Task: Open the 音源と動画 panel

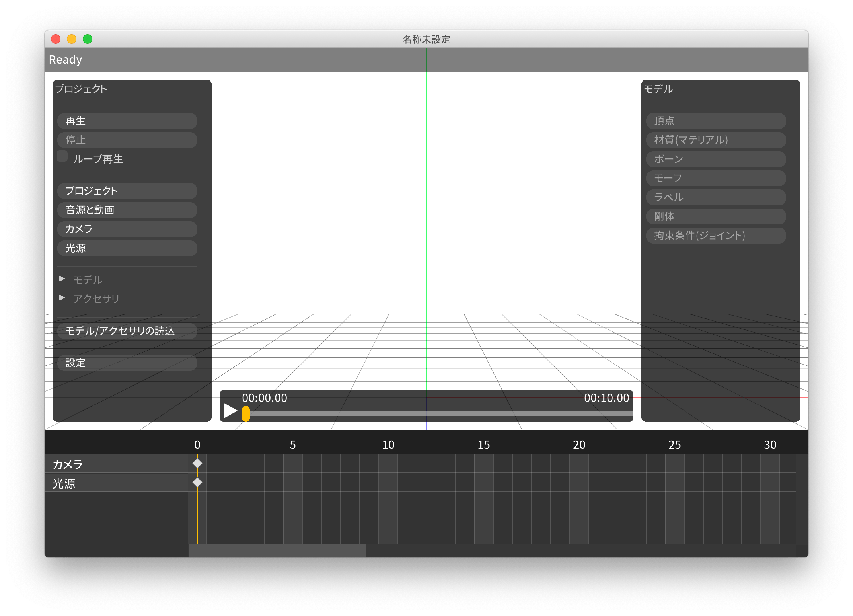Action: (127, 210)
